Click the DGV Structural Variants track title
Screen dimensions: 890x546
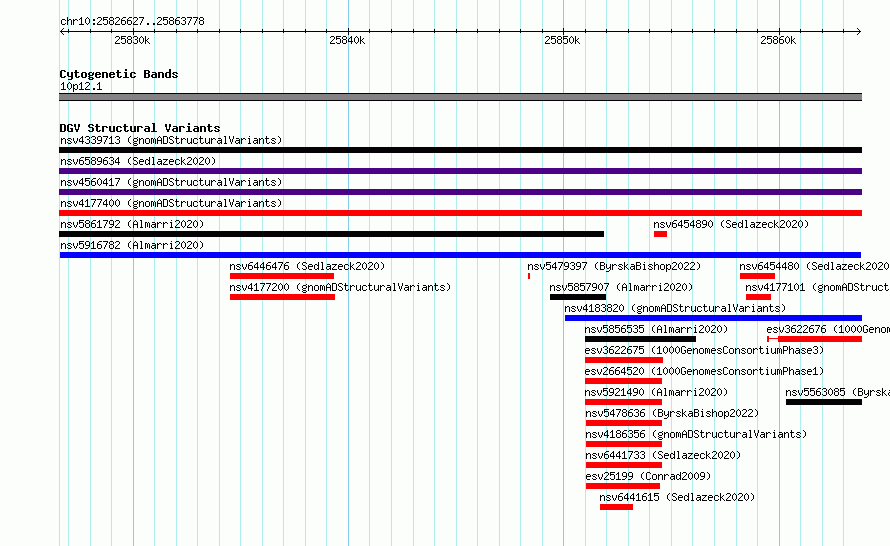coord(140,128)
